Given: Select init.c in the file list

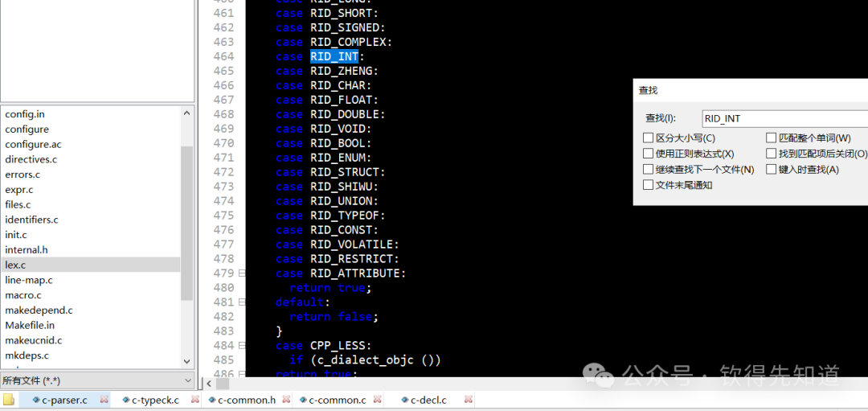Looking at the screenshot, I should [16, 235].
